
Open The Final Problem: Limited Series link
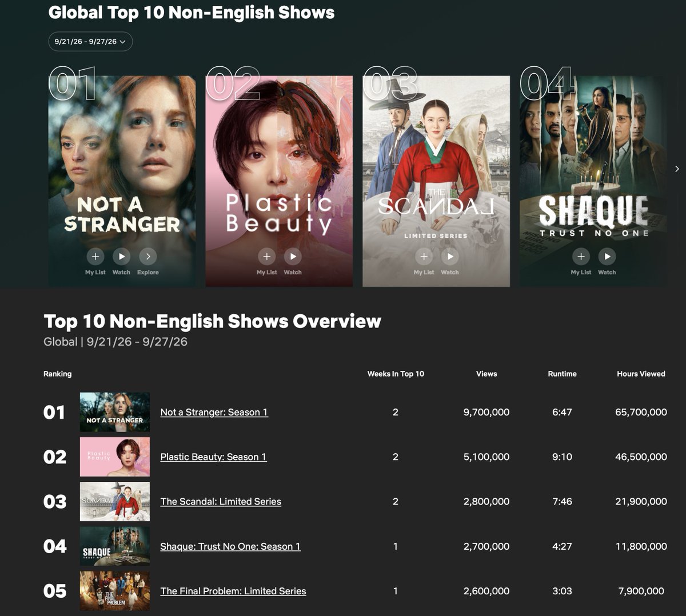point(233,591)
